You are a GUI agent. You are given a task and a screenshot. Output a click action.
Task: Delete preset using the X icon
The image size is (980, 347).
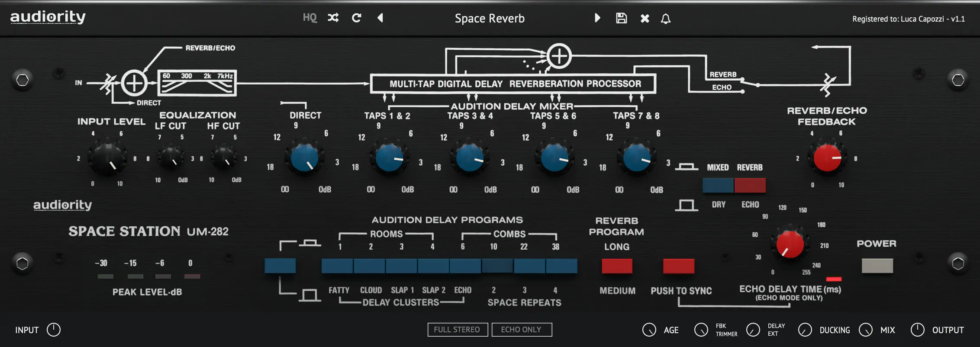click(645, 18)
